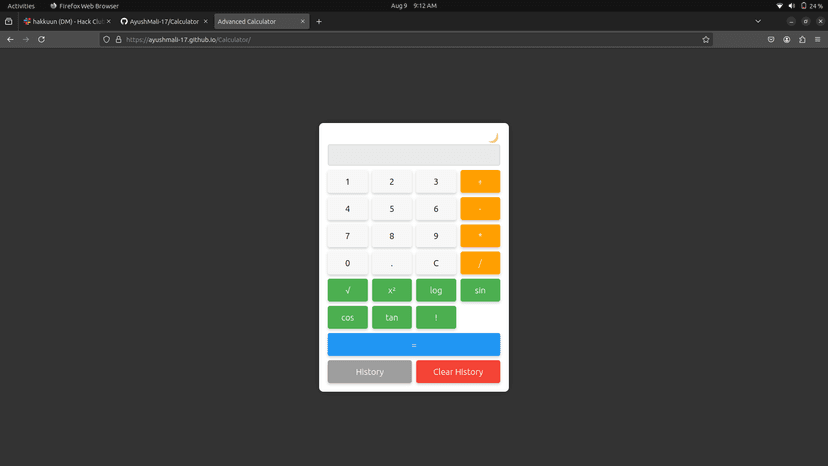The image size is (828, 466).
Task: Open a new browser tab
Action: pos(319,22)
